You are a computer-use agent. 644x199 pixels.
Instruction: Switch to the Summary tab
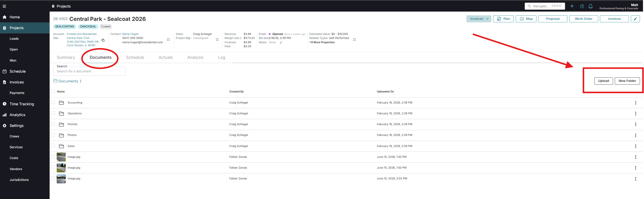(66, 58)
